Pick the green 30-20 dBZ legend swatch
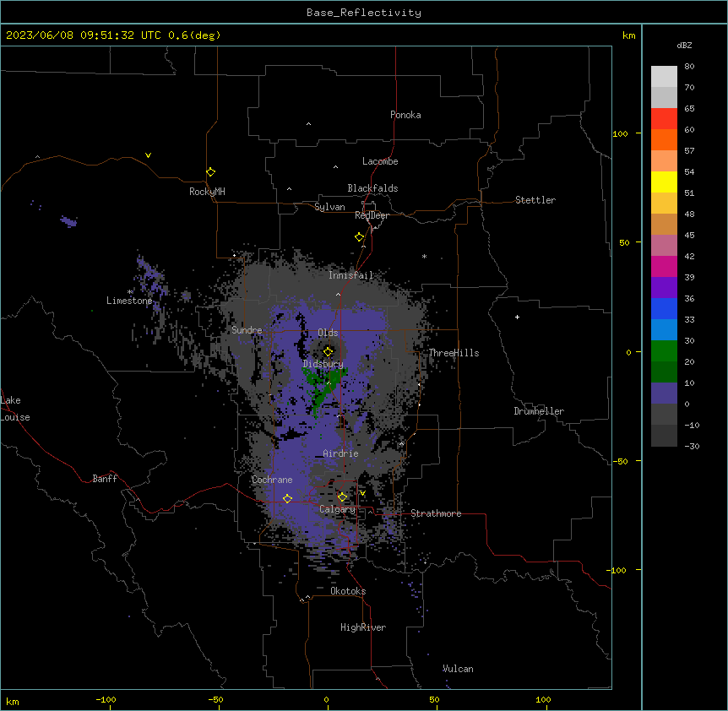Viewport: 728px width, 711px height. click(x=664, y=351)
